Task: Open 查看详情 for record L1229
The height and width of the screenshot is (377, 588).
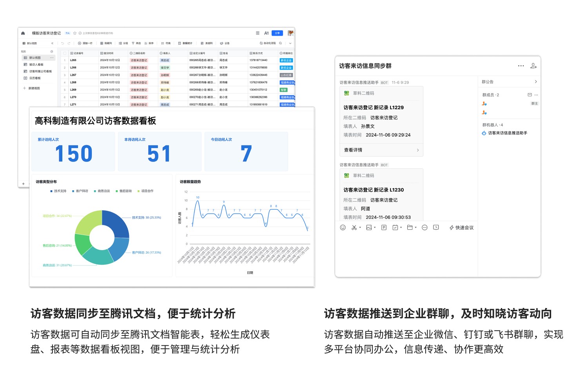Action: click(x=381, y=150)
